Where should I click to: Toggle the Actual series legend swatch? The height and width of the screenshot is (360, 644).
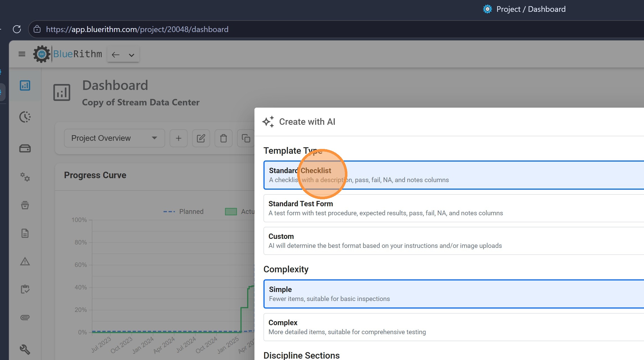pos(231,212)
